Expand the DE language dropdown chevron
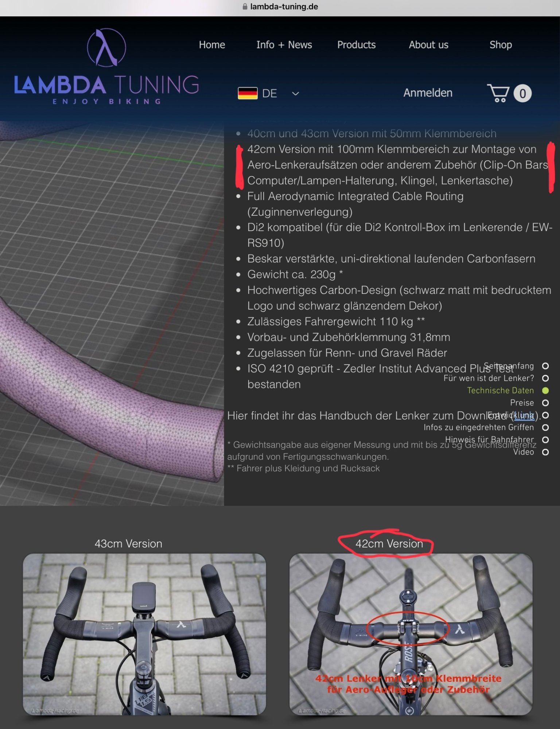The height and width of the screenshot is (729, 560). (x=296, y=94)
